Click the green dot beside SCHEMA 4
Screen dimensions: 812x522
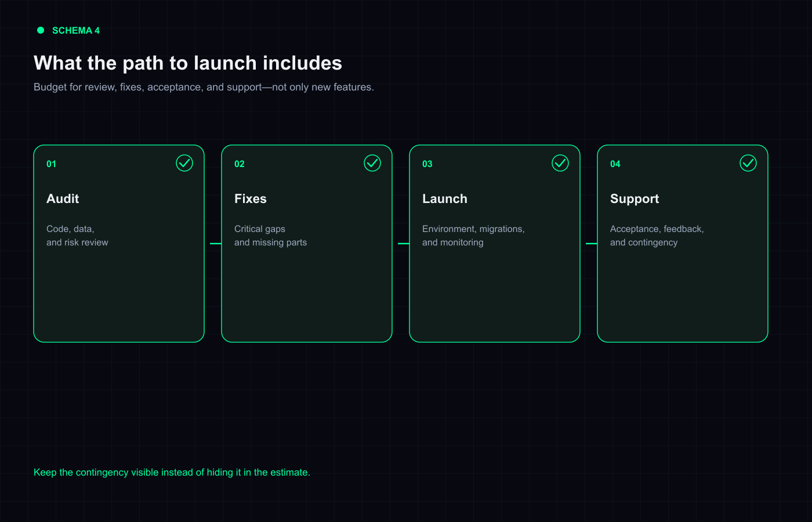[41, 30]
